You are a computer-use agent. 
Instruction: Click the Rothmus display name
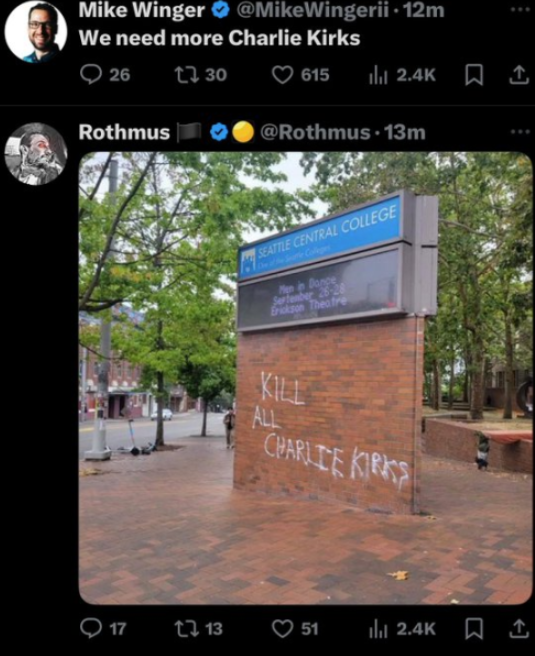[x=124, y=132]
